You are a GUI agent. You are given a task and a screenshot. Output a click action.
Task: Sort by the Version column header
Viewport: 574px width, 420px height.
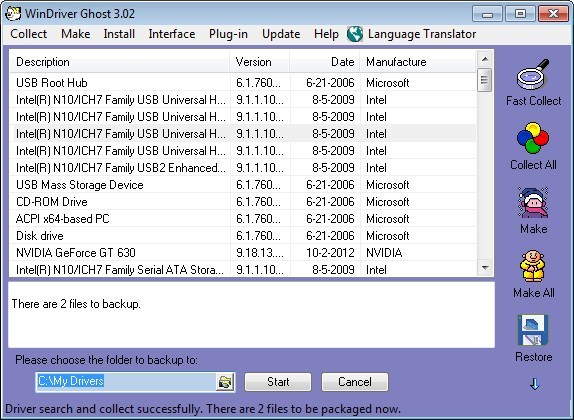pyautogui.click(x=260, y=62)
